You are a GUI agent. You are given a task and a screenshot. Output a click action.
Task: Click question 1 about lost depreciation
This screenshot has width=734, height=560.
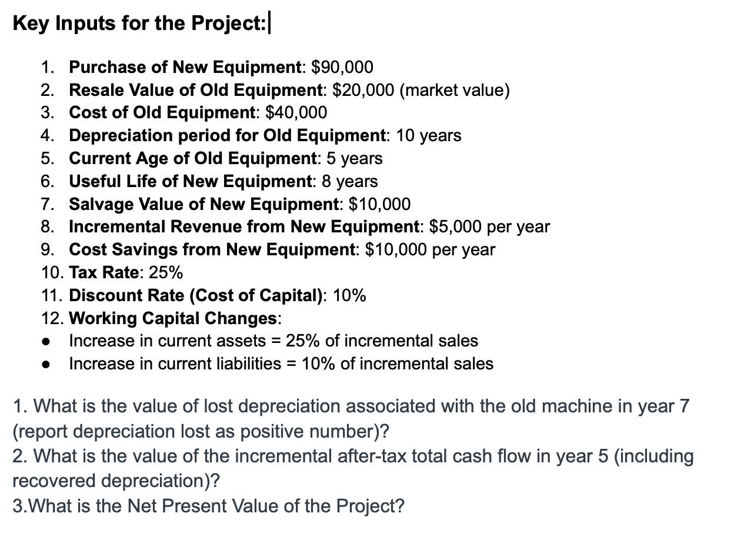(351, 419)
